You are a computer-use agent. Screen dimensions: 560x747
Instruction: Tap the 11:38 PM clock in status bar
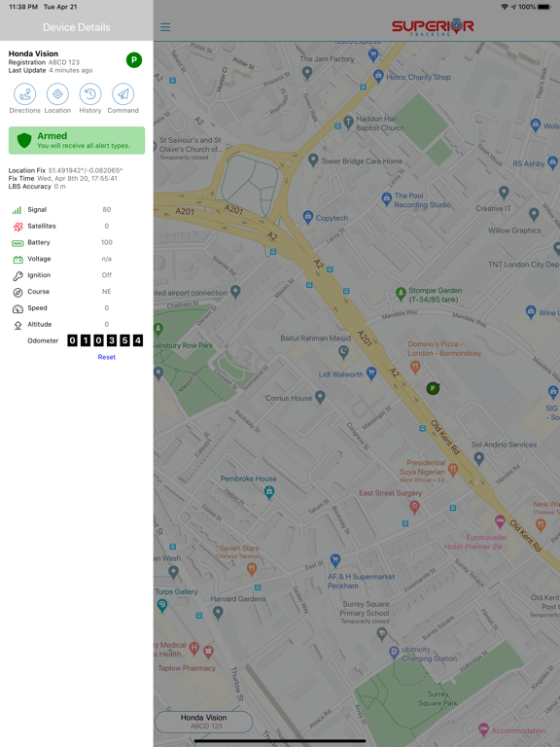tap(23, 7)
